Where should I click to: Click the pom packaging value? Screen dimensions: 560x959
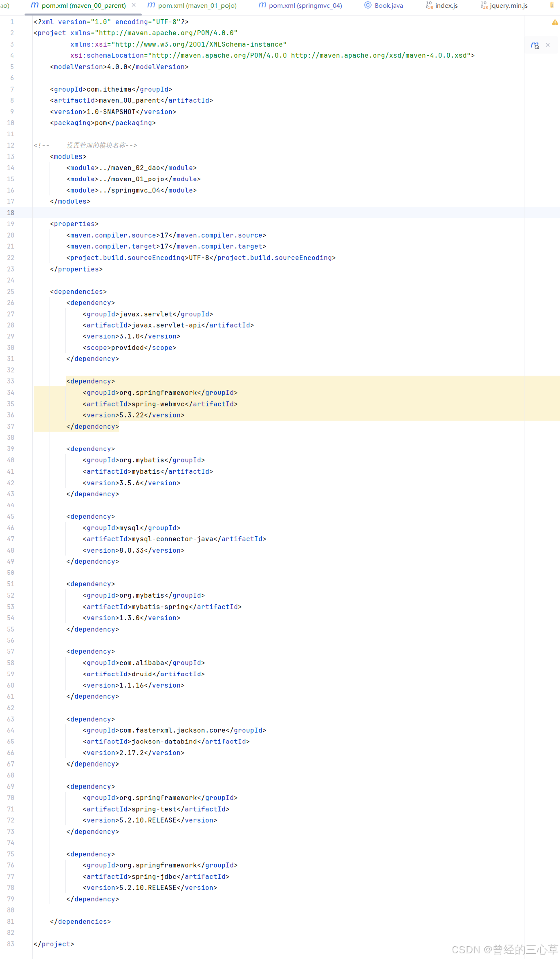(101, 123)
